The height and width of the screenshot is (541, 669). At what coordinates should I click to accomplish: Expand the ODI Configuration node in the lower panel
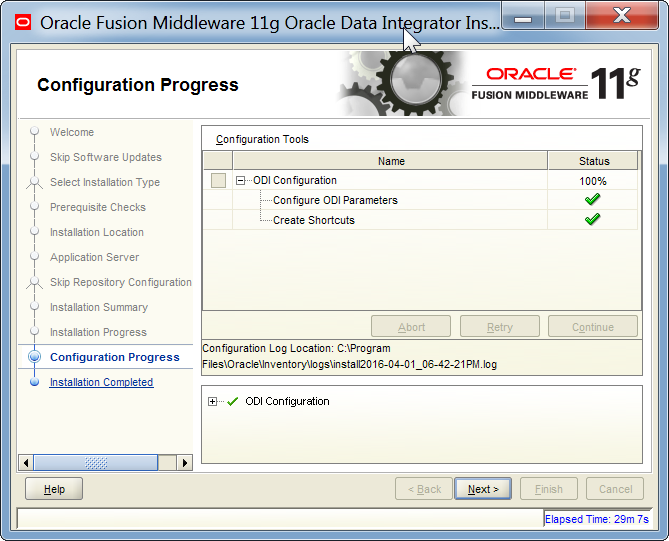coord(212,401)
